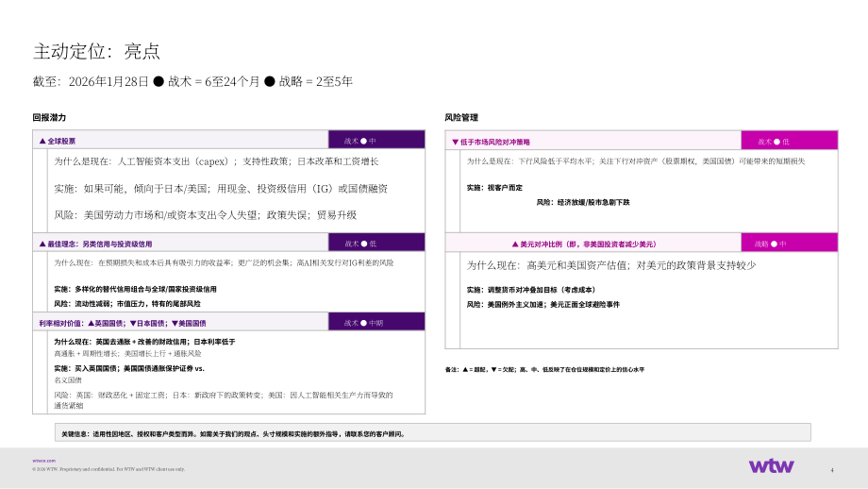
Task: Click the 实施：买入英国国债 line
Action: [129, 368]
